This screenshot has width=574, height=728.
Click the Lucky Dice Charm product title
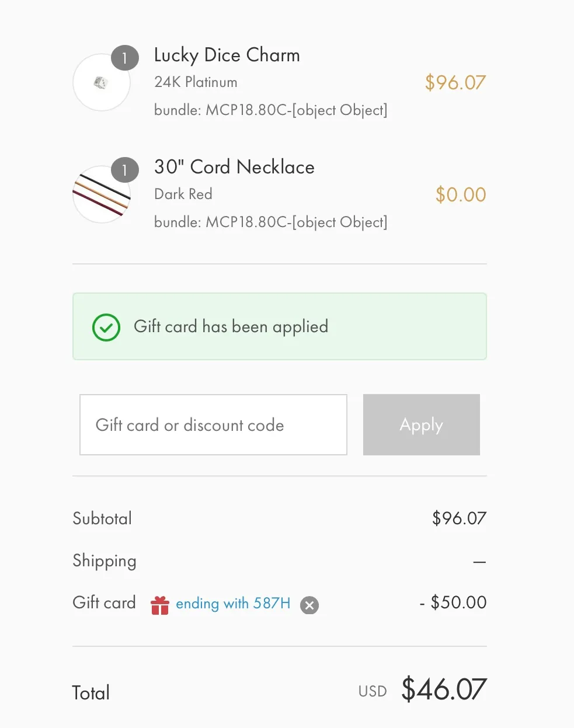click(227, 55)
